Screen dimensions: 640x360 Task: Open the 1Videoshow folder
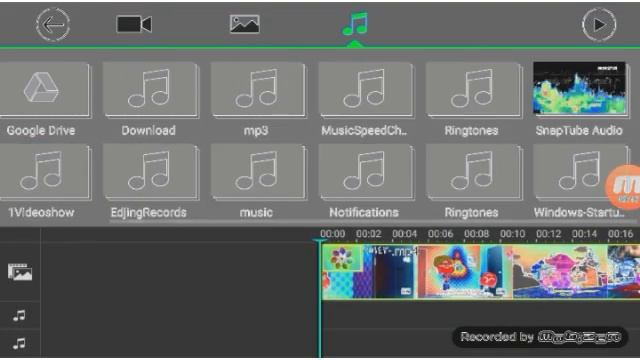[45, 172]
